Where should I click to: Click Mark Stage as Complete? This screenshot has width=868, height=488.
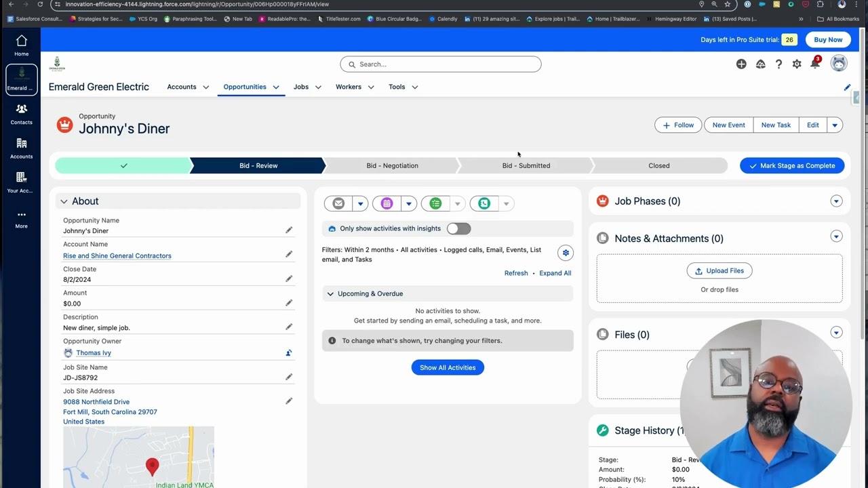[x=792, y=165]
